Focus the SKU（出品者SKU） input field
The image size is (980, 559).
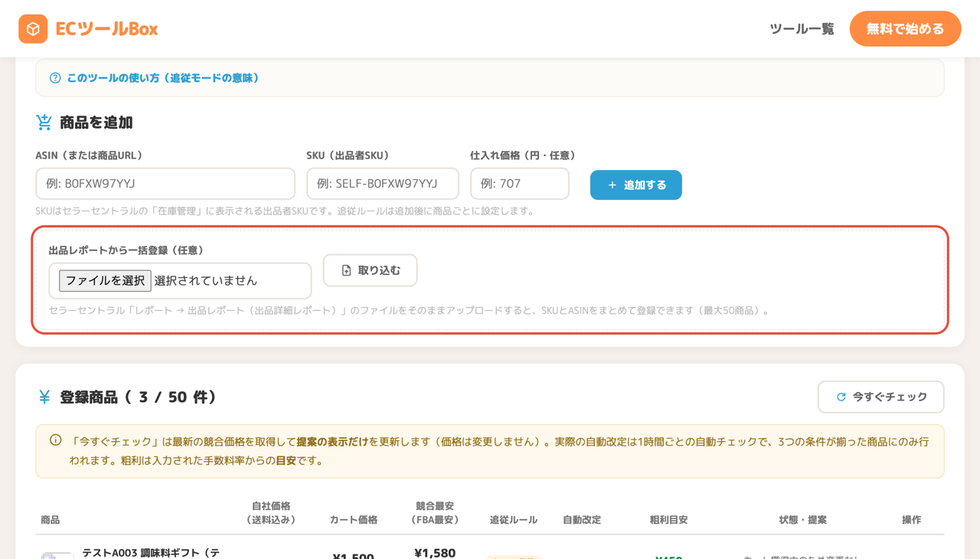(x=383, y=184)
